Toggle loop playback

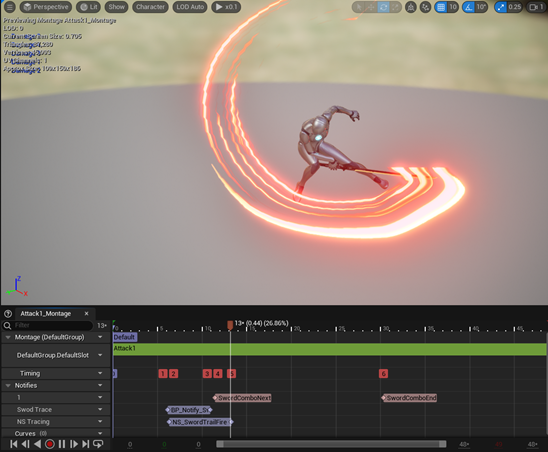(98, 444)
